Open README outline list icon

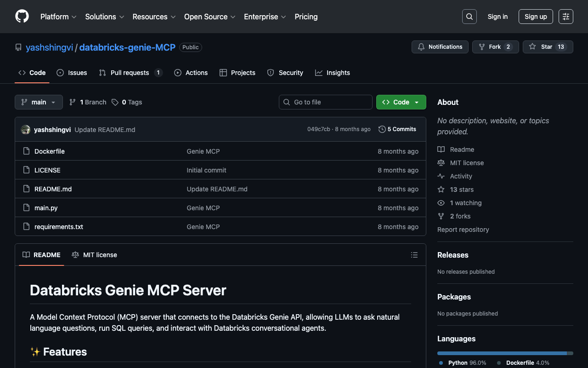click(x=414, y=255)
